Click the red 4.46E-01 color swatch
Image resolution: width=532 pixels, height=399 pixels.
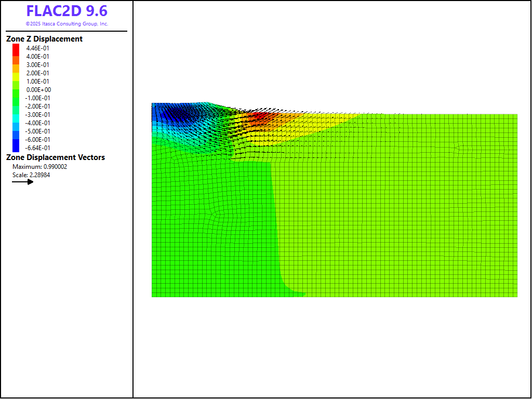16,48
